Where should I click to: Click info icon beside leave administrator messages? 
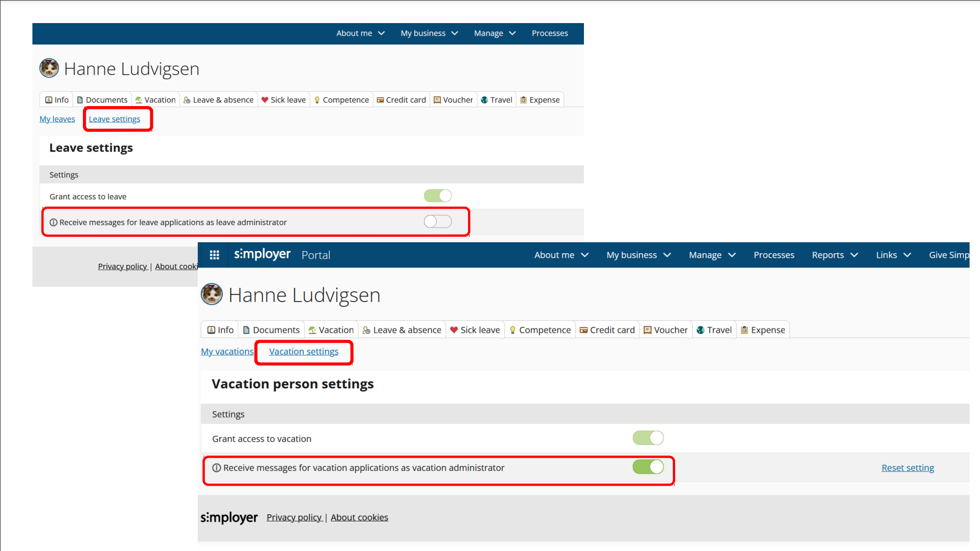click(53, 222)
